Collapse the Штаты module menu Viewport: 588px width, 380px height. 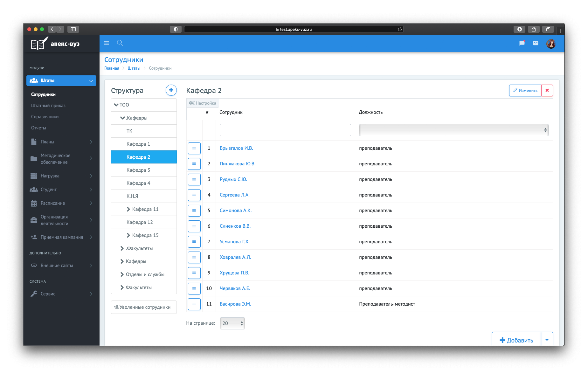tap(61, 80)
